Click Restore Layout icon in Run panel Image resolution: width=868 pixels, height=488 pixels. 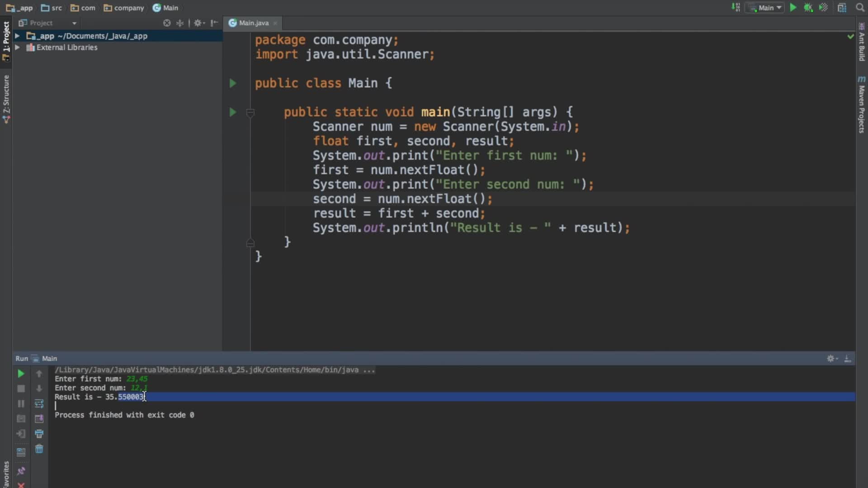pyautogui.click(x=21, y=452)
